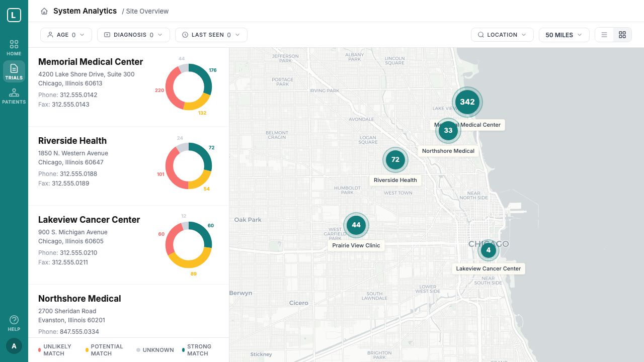Open Home from the left sidebar

[14, 48]
